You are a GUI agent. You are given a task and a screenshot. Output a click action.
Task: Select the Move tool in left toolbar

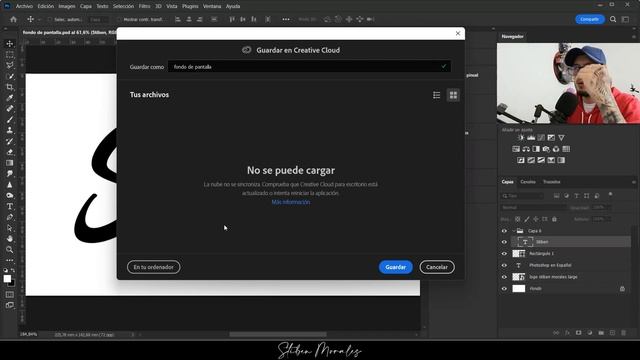click(x=10, y=44)
